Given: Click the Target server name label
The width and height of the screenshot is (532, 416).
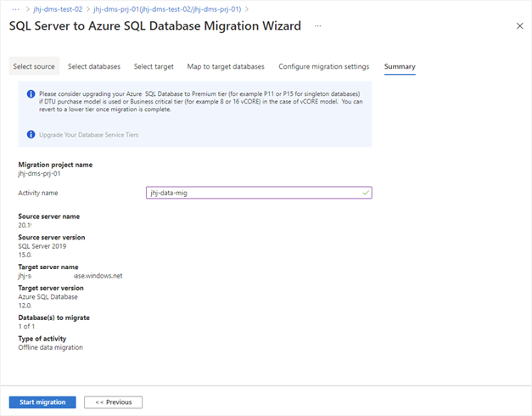Looking at the screenshot, I should click(48, 267).
